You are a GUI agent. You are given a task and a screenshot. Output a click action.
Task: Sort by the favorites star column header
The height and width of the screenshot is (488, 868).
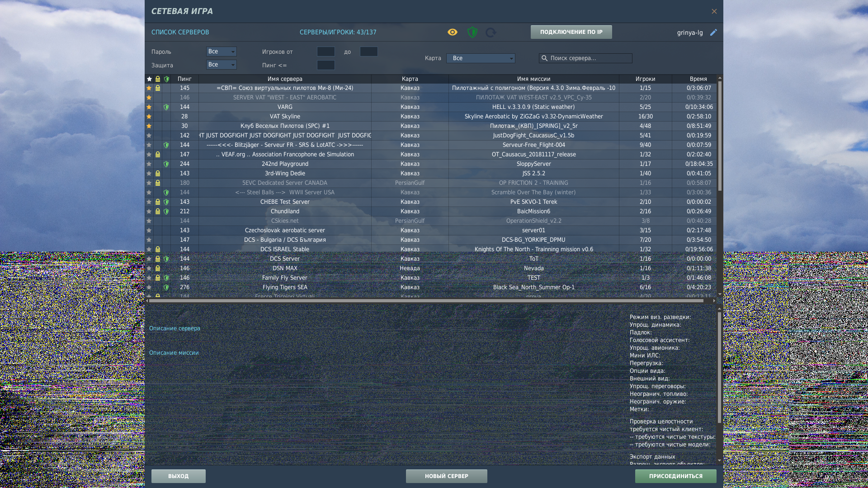click(x=149, y=79)
